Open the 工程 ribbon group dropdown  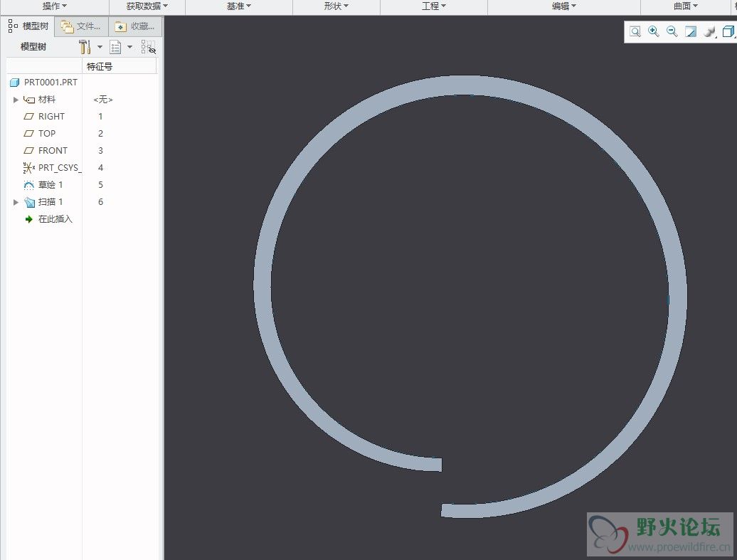tap(434, 6)
